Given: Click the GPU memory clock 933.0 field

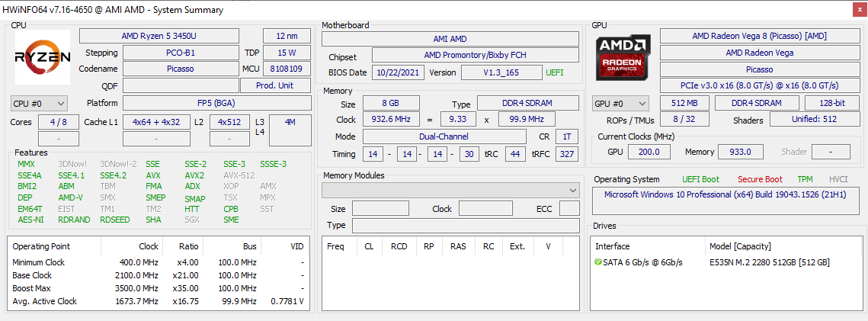Looking at the screenshot, I should [741, 152].
